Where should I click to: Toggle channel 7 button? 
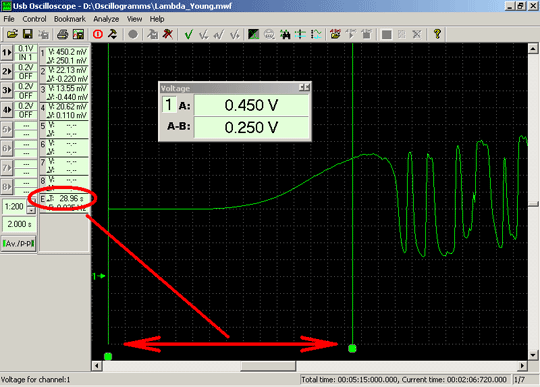click(7, 168)
